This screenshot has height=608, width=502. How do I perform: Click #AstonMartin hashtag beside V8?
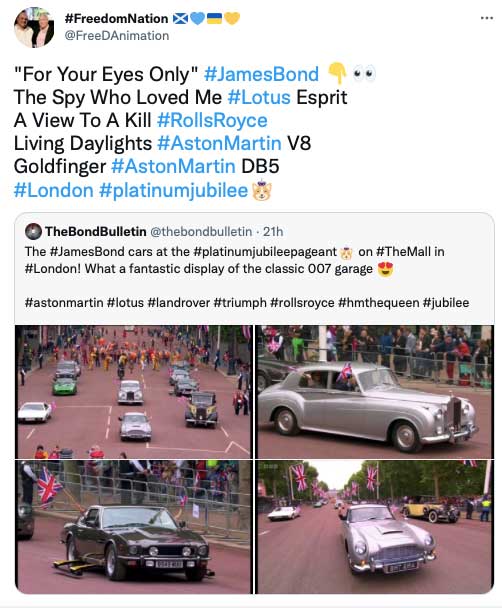[219, 143]
